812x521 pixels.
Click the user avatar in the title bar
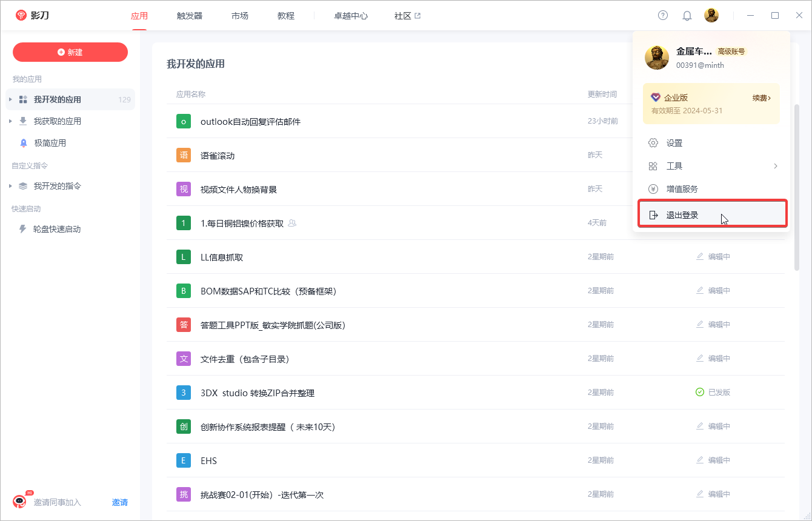point(711,15)
